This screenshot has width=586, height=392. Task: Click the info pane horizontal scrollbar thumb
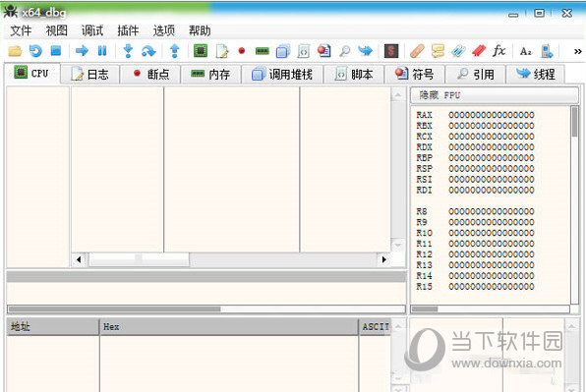(114, 309)
